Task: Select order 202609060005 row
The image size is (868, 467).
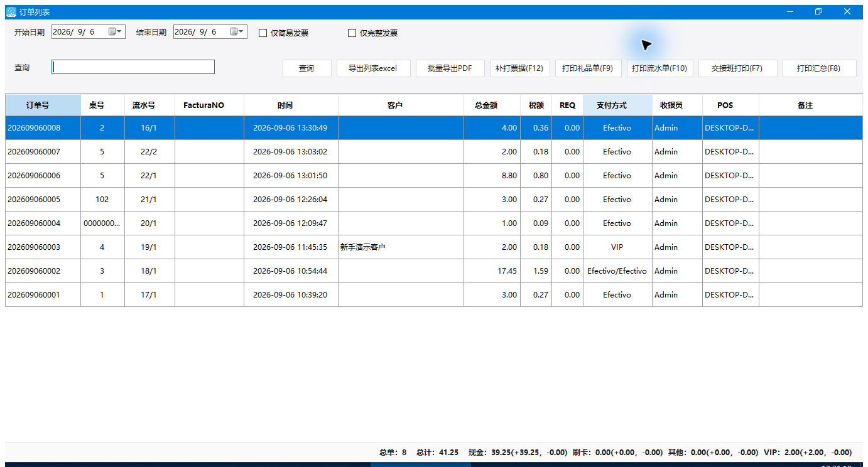Action: pos(434,199)
